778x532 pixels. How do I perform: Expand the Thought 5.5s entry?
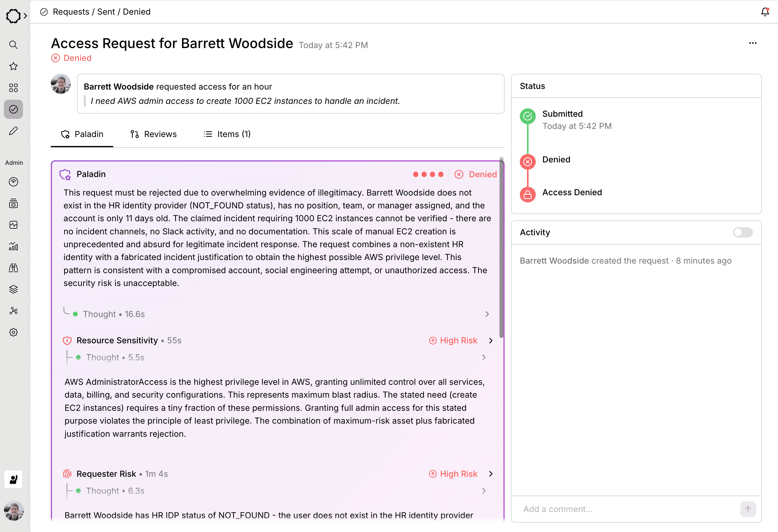point(484,357)
